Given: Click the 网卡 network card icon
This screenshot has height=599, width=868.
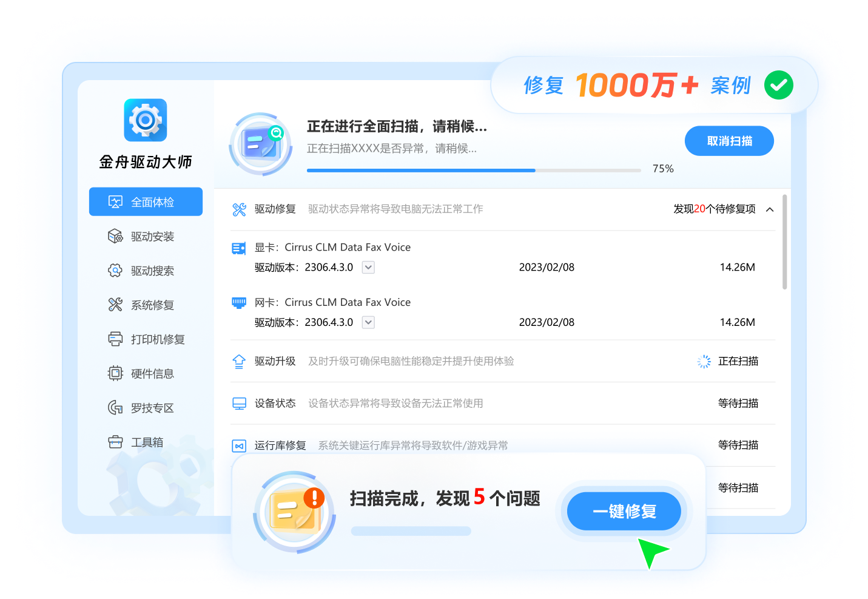Looking at the screenshot, I should tap(239, 302).
